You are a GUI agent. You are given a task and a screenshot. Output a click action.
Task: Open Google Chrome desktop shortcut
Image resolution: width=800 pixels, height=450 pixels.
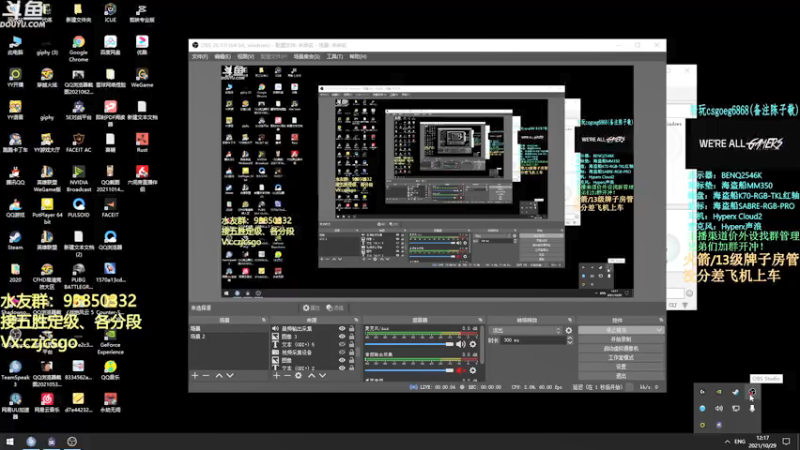[78, 48]
